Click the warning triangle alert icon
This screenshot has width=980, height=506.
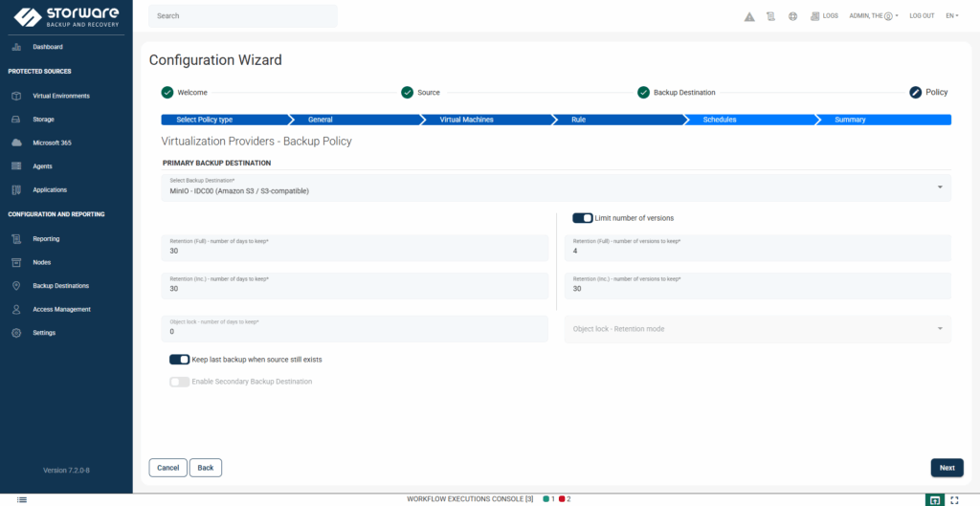point(749,16)
